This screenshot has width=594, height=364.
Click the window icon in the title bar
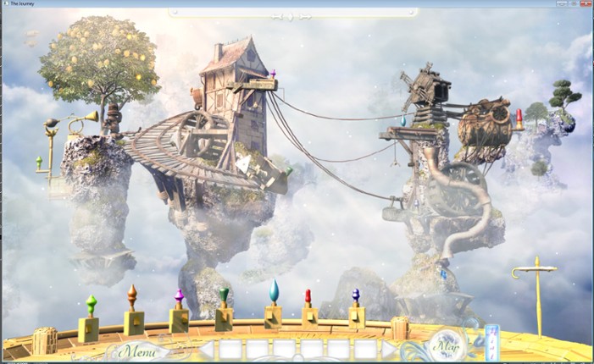point(5,3)
